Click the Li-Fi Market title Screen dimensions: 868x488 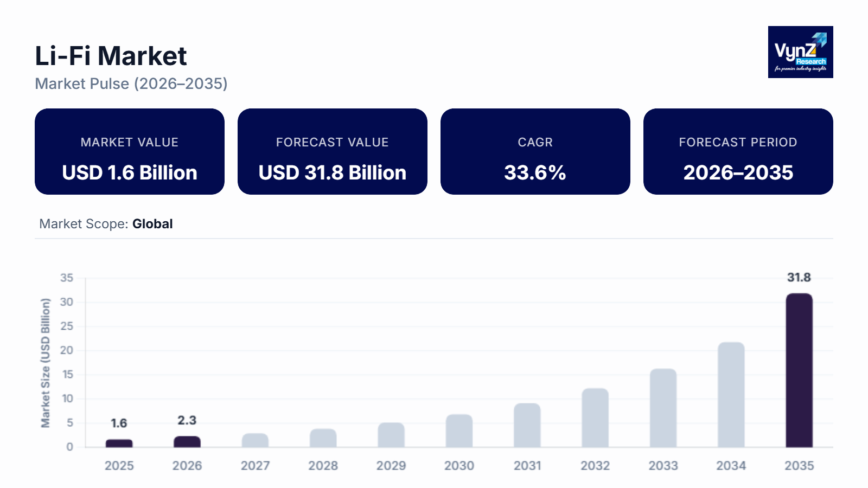pos(110,56)
